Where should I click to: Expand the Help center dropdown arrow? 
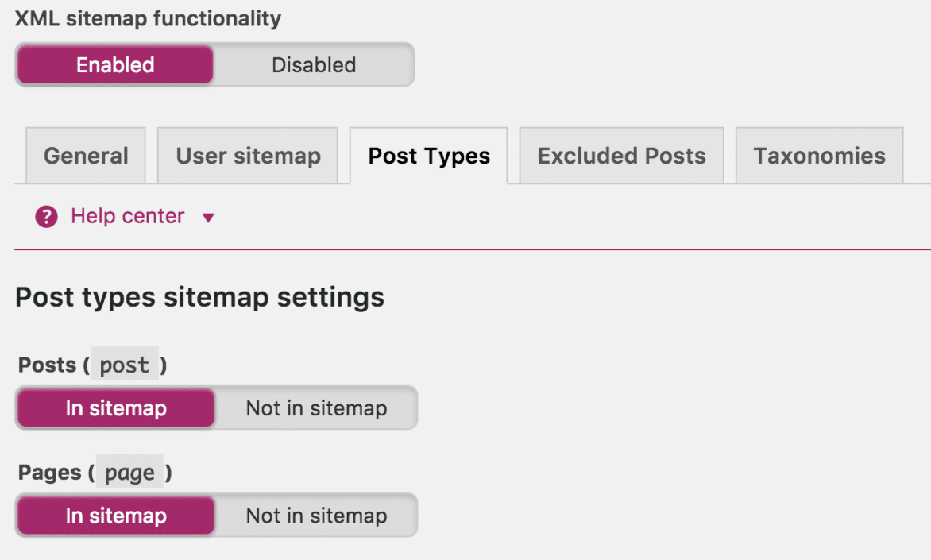pyautogui.click(x=208, y=218)
